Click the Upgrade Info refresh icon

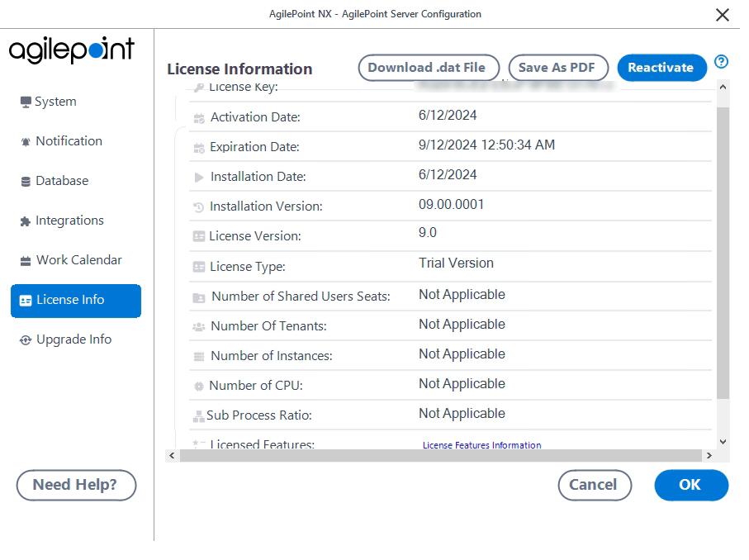26,340
